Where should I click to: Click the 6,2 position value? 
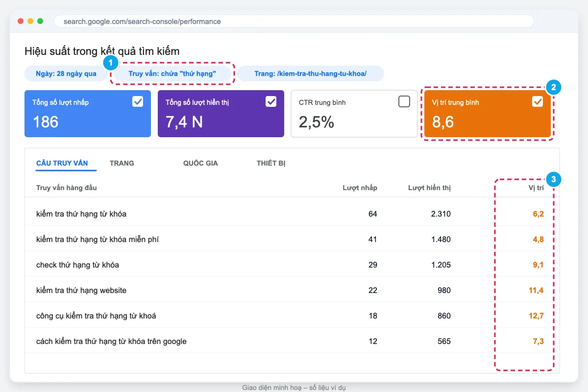click(x=538, y=214)
